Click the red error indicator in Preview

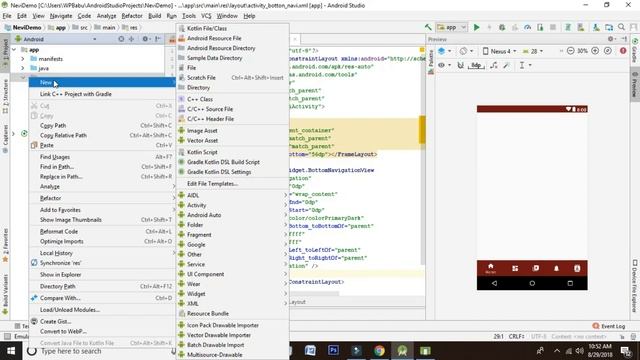(x=623, y=51)
